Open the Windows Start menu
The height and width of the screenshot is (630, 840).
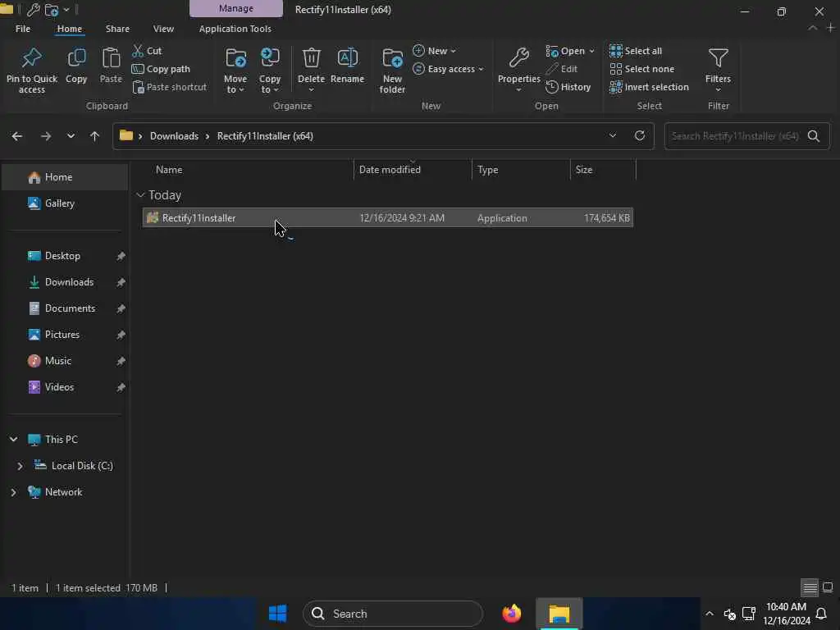[277, 614]
